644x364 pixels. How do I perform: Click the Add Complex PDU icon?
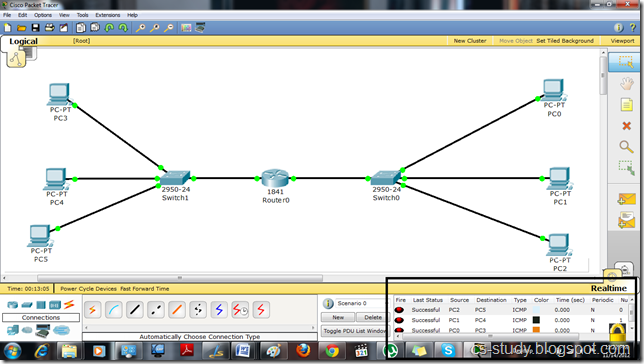pos(626,220)
